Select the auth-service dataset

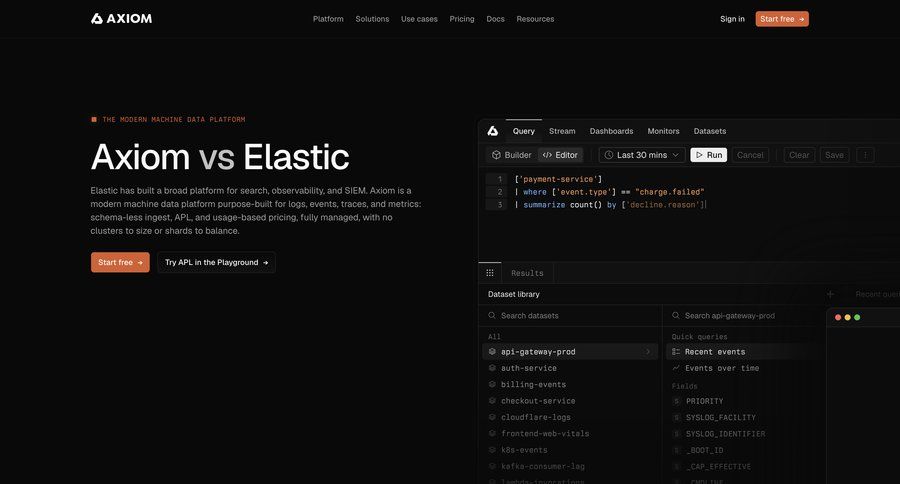pos(570,368)
